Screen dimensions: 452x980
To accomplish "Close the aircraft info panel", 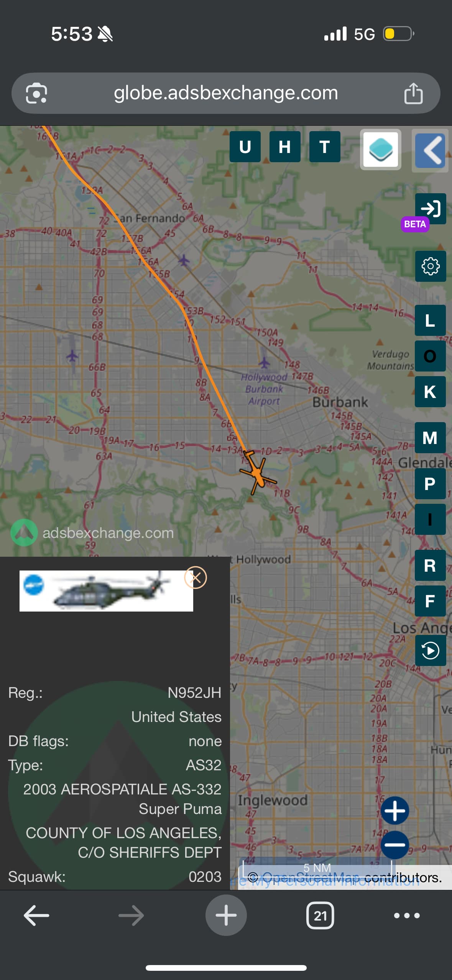I will point(196,577).
